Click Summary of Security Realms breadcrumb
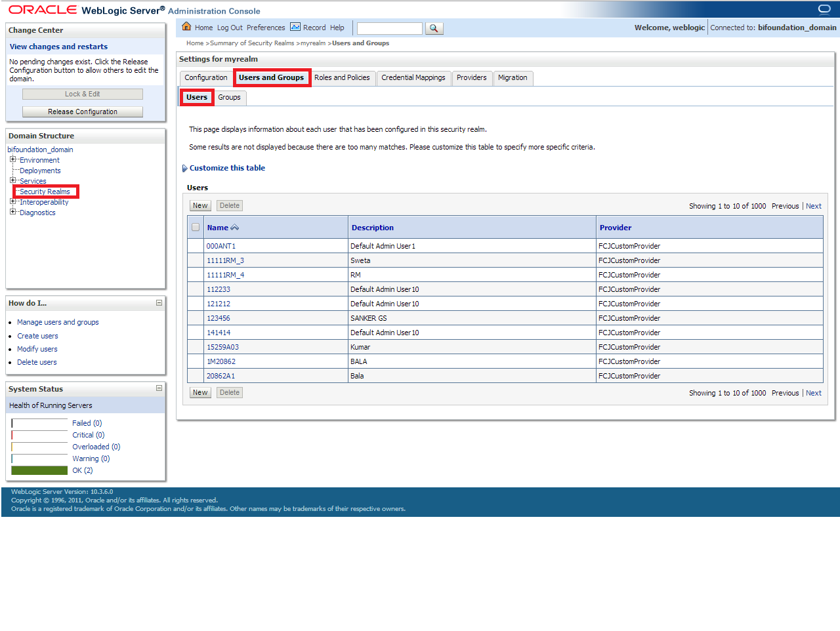840x631 pixels. coord(252,43)
